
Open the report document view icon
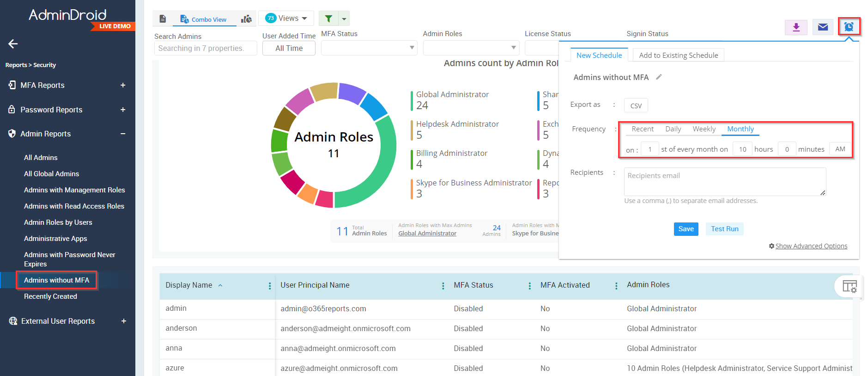(x=163, y=19)
